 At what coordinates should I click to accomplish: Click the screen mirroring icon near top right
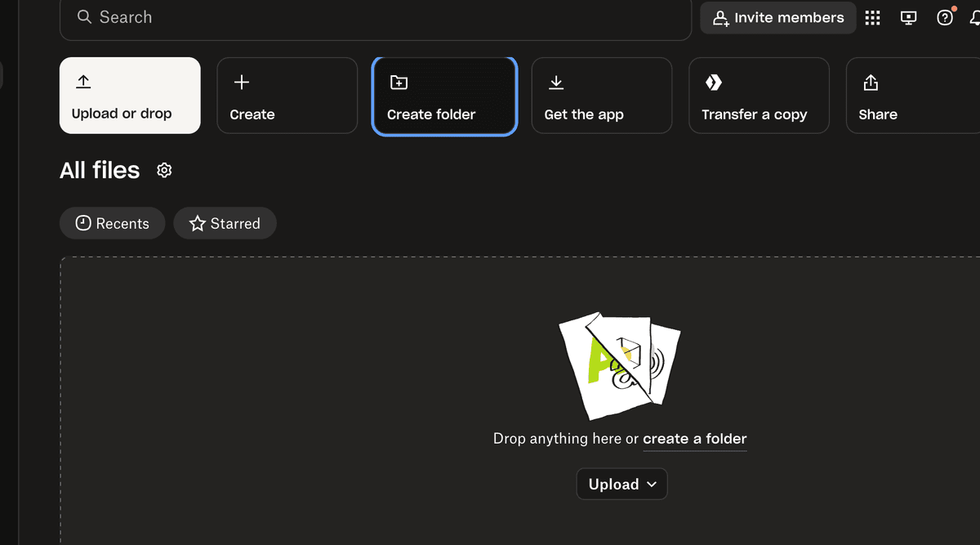point(908,17)
